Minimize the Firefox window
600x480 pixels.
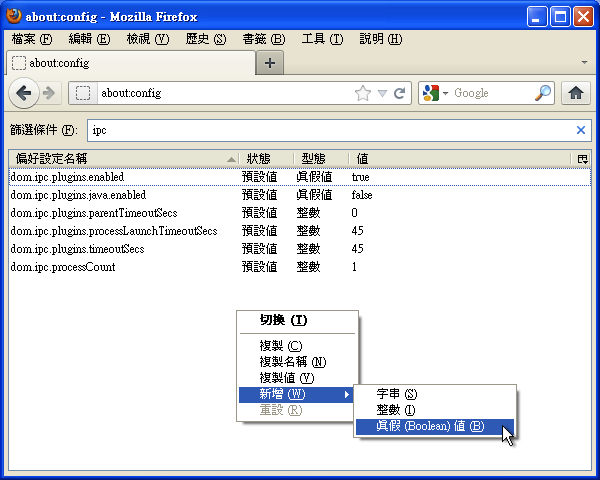click(536, 17)
